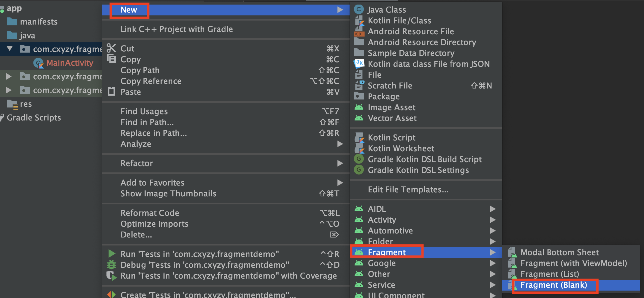Select New in the context menu
The image size is (644, 298).
click(x=226, y=10)
